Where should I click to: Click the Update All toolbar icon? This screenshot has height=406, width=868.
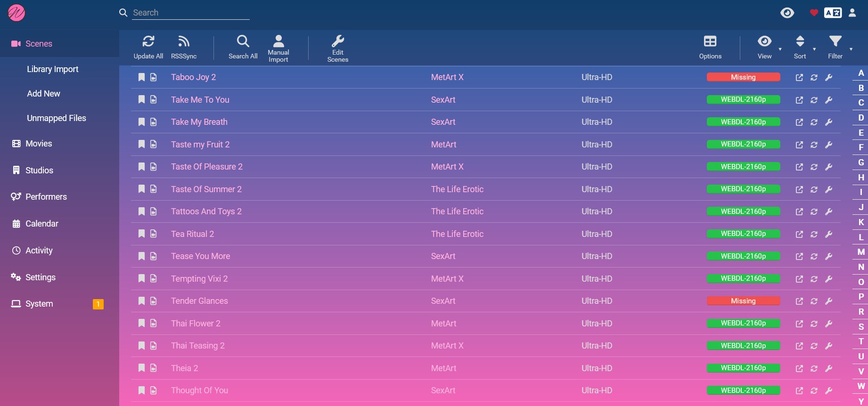click(148, 48)
